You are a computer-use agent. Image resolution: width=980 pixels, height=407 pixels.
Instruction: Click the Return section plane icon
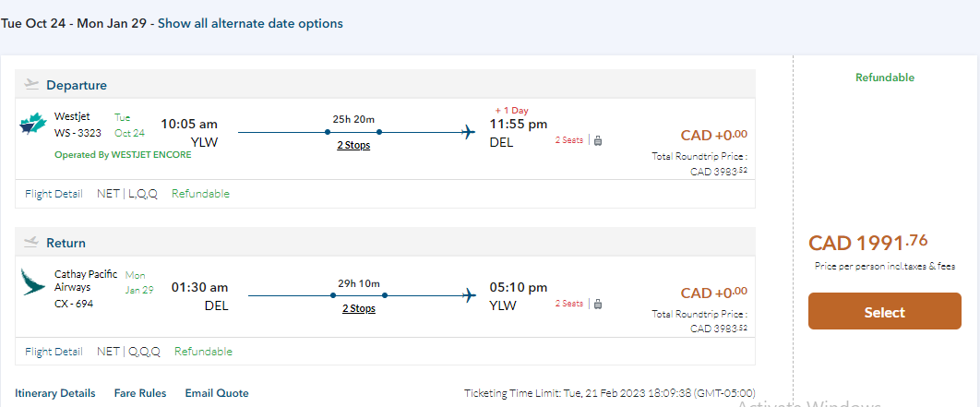pyautogui.click(x=32, y=243)
